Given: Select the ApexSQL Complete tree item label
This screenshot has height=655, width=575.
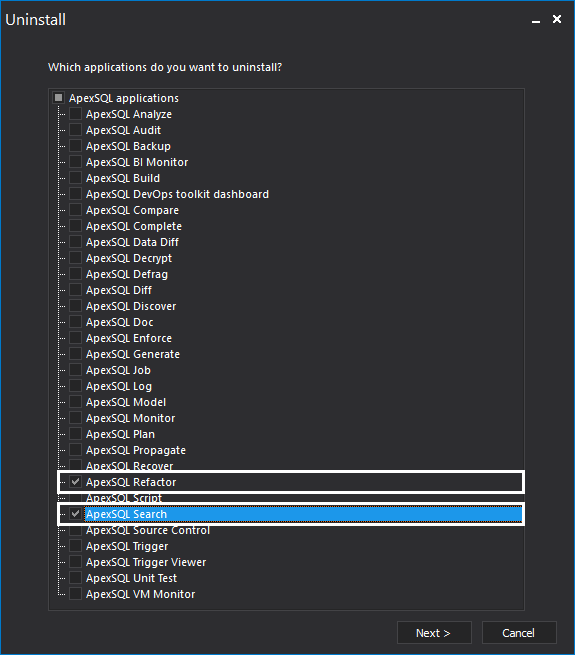Looking at the screenshot, I should click(134, 226).
